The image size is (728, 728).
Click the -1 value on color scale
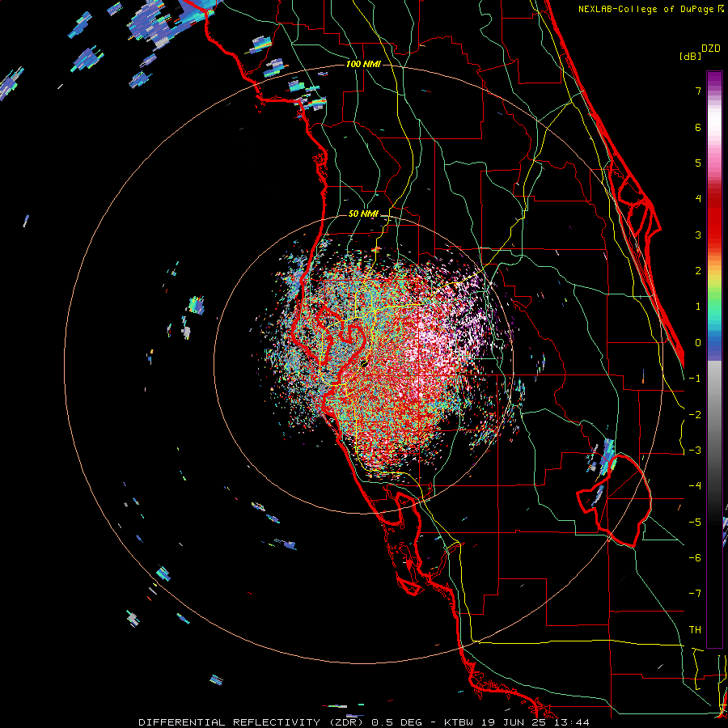[x=695, y=379]
